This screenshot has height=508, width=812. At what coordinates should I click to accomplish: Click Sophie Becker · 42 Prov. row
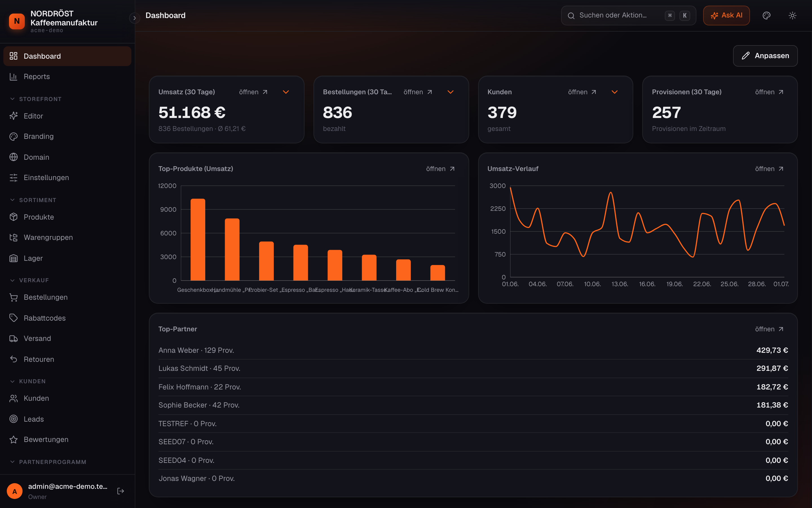pos(473,405)
